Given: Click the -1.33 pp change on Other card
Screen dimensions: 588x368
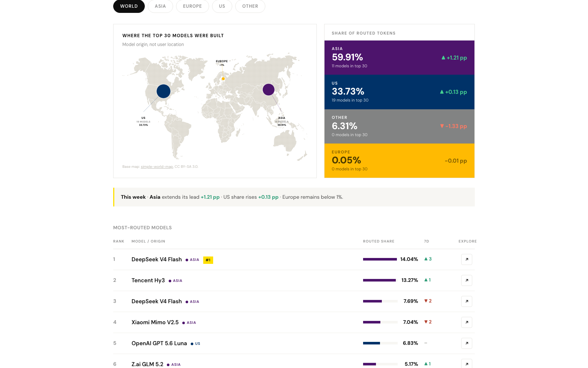Looking at the screenshot, I should [453, 126].
